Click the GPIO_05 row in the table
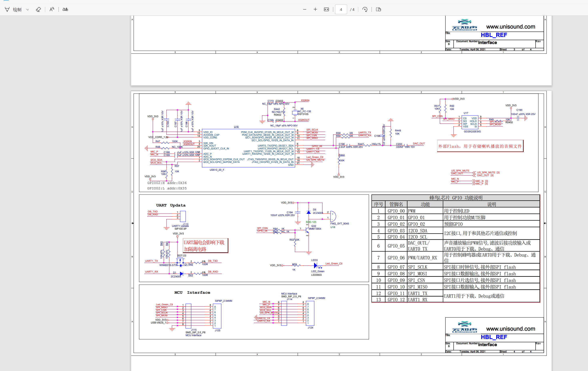This screenshot has height=371, width=588. click(x=396, y=246)
